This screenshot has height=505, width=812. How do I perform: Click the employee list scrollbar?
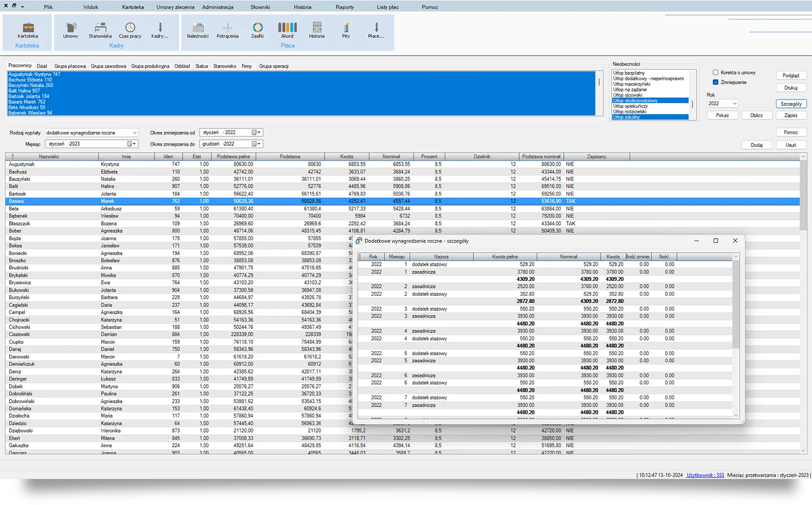(x=599, y=93)
